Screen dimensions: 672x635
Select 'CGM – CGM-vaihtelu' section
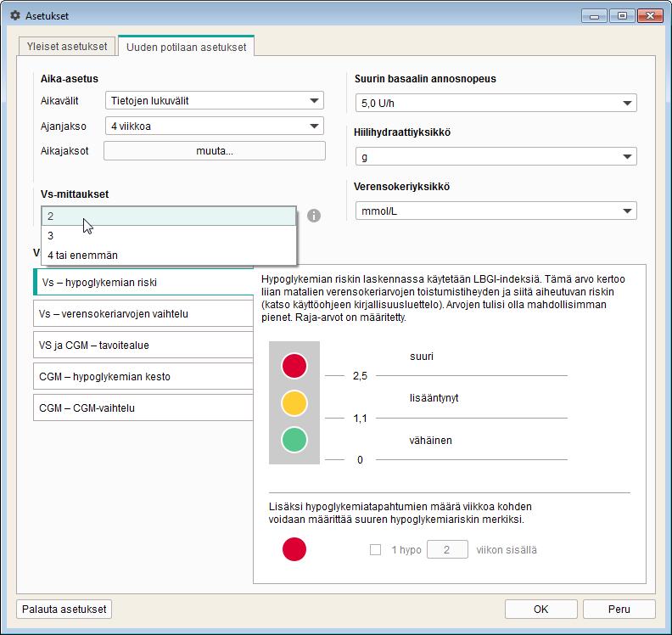143,407
